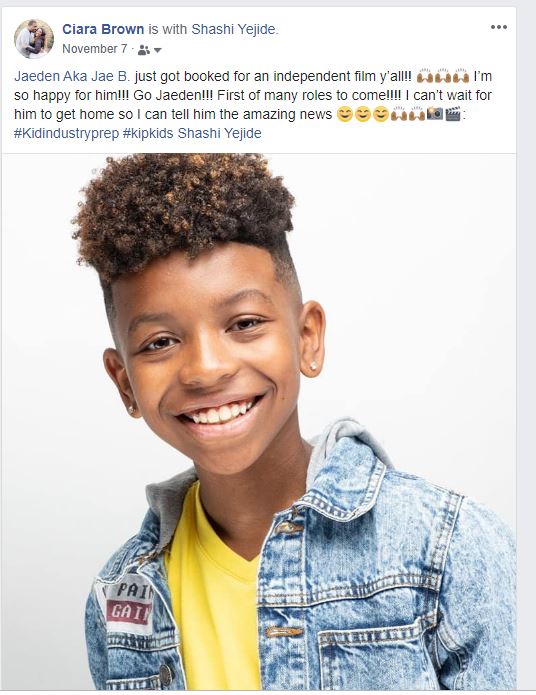Open the Jaeden Aka Jae B. tagged link
This screenshot has height=695, width=536.
(x=72, y=76)
